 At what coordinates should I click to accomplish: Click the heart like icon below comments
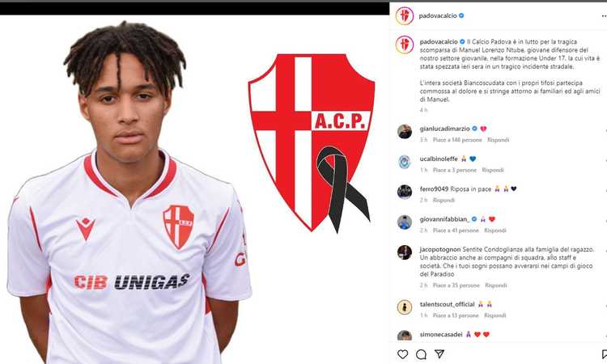pos(402,354)
